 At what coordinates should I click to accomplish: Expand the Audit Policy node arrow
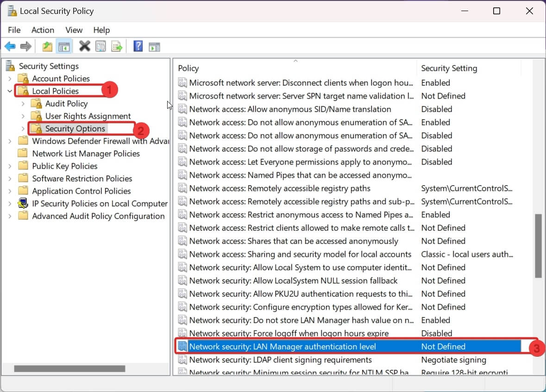coord(23,104)
